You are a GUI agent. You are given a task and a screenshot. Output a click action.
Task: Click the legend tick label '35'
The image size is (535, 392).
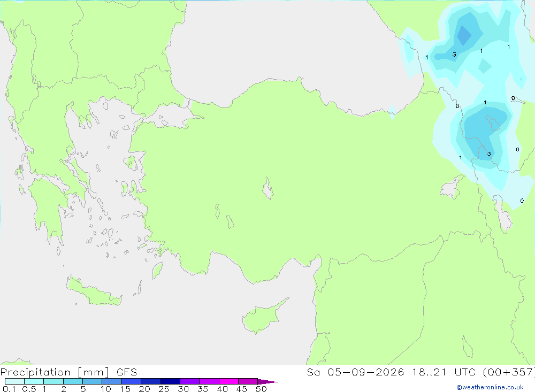(203, 389)
